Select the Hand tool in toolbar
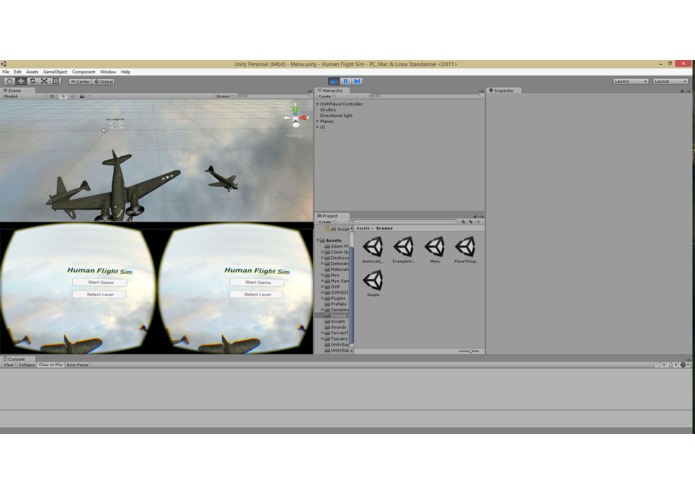The image size is (695, 494). [9, 81]
